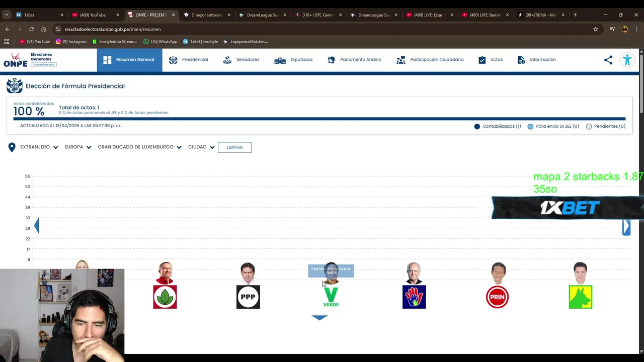Expand the CIUDAD dropdown
The image size is (644, 362).
(x=202, y=147)
